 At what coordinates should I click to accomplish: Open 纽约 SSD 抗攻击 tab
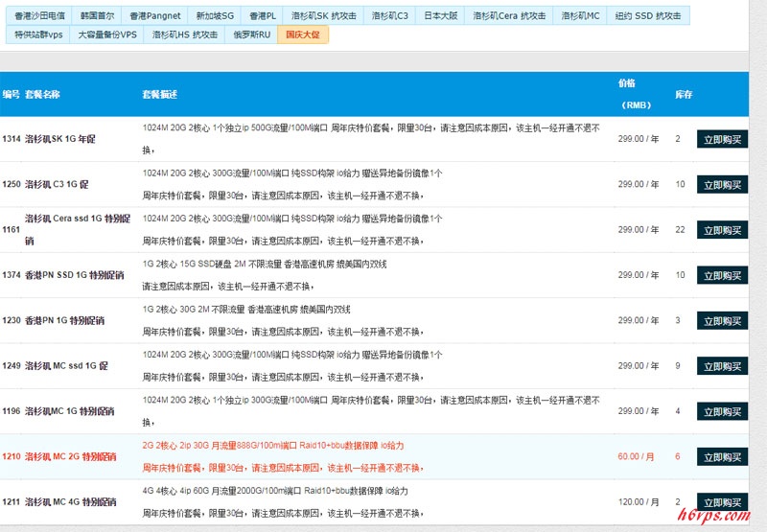coord(648,15)
